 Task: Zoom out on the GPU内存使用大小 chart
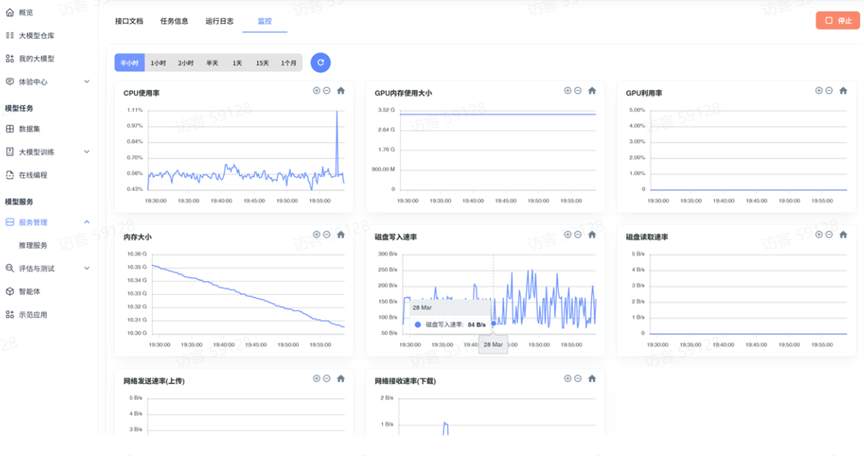tap(578, 90)
